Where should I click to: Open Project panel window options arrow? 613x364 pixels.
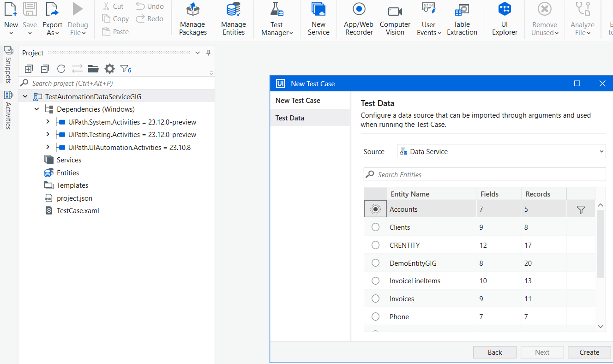click(198, 53)
